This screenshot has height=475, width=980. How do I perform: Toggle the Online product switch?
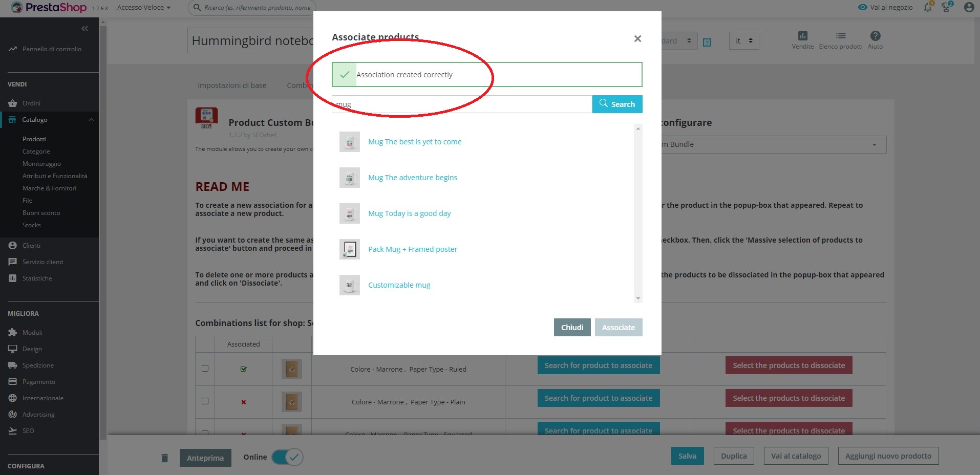pyautogui.click(x=288, y=457)
